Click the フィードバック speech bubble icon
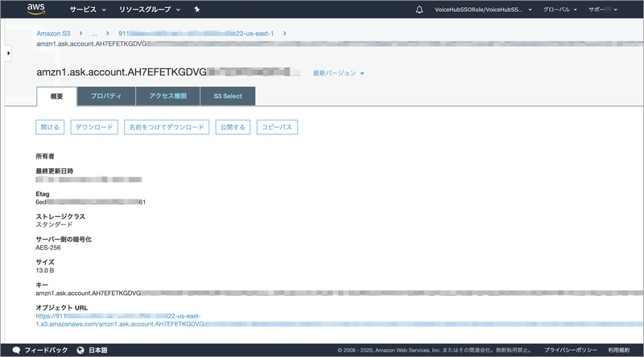 (x=16, y=350)
